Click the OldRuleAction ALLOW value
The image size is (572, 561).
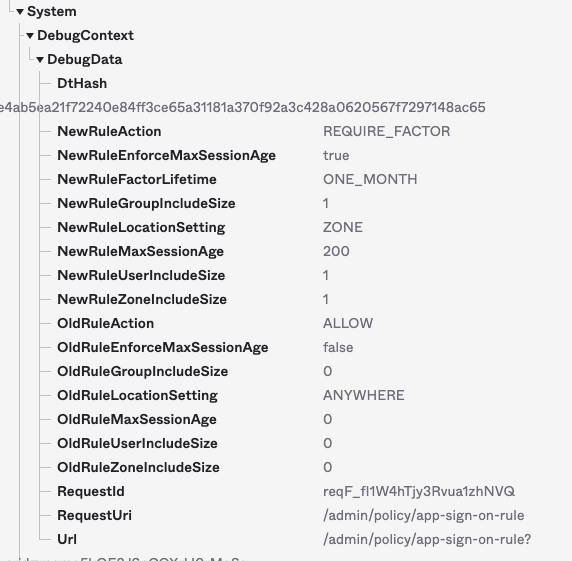click(x=348, y=324)
